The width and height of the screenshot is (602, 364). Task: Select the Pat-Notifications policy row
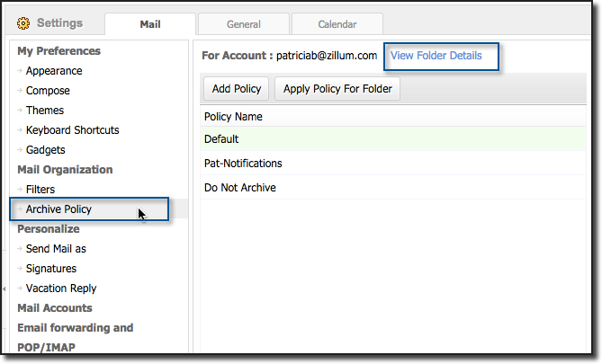pos(393,164)
